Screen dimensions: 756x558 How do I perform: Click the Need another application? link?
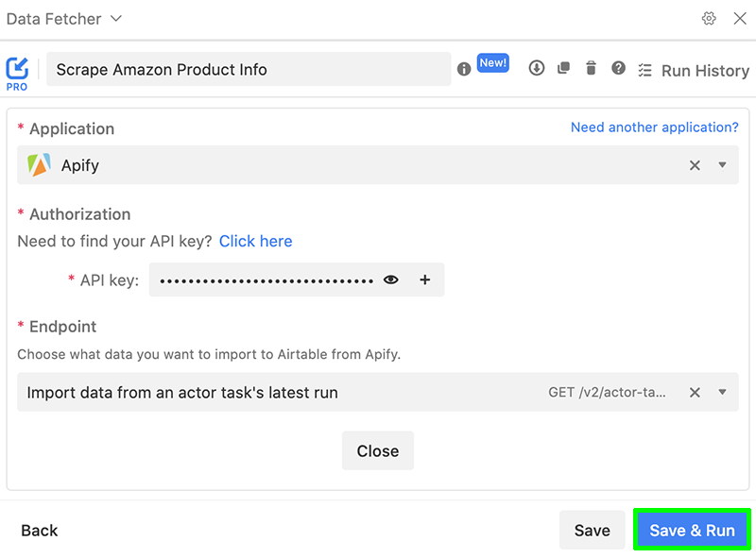(654, 127)
